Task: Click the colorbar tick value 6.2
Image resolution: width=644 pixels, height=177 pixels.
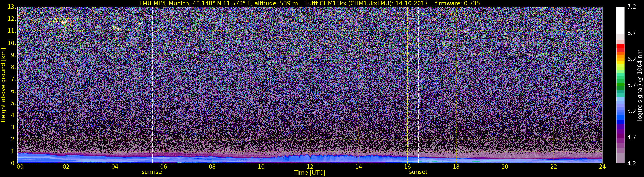Action: [x=632, y=59]
